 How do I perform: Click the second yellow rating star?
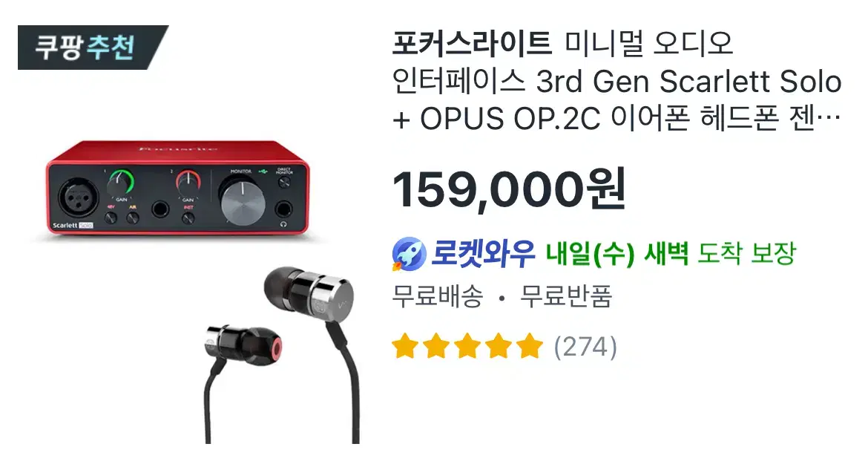pyautogui.click(x=436, y=346)
